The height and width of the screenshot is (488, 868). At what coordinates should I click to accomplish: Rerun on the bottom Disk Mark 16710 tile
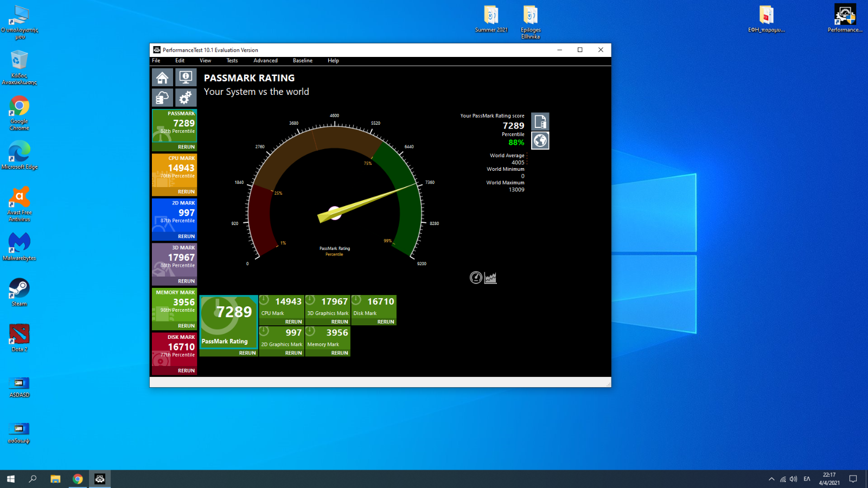[x=386, y=322]
